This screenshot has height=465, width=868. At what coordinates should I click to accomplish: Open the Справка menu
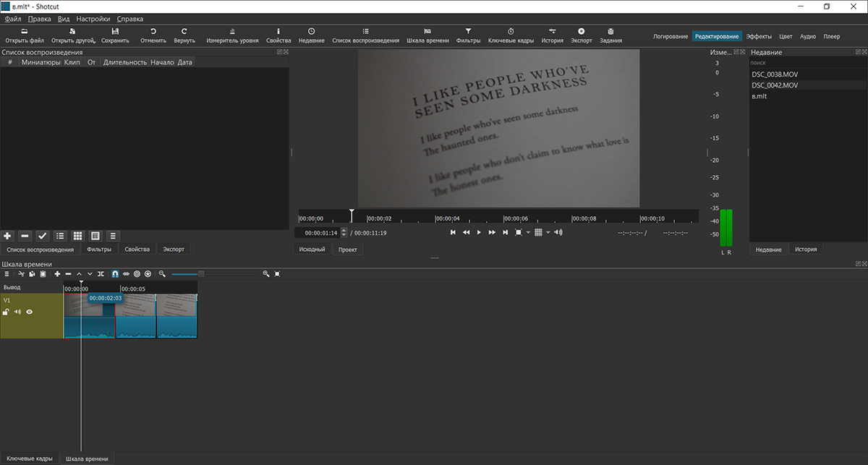click(129, 19)
